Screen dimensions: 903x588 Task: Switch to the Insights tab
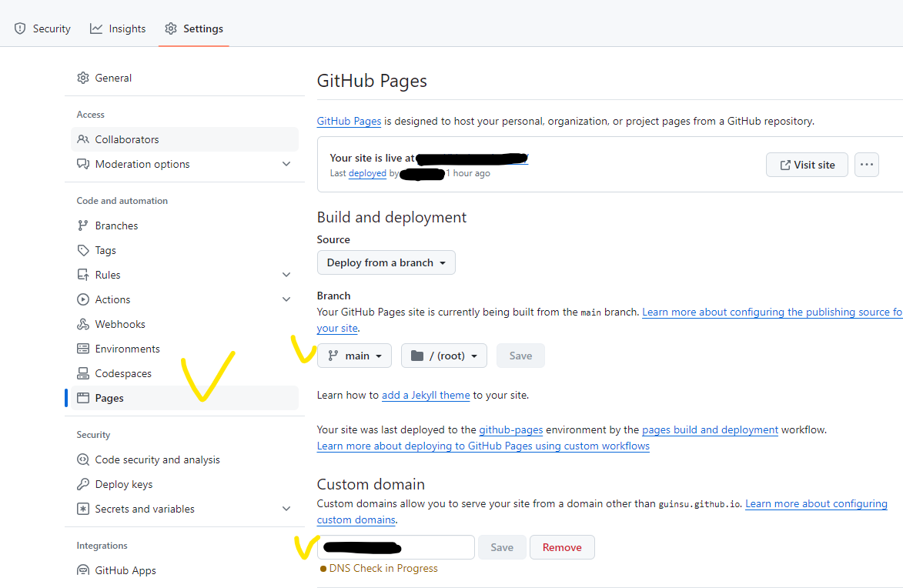[118, 28]
